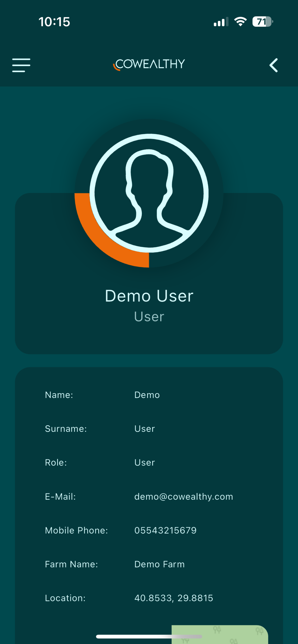
Task: Tap the 'Role:' label
Action: 56,462
